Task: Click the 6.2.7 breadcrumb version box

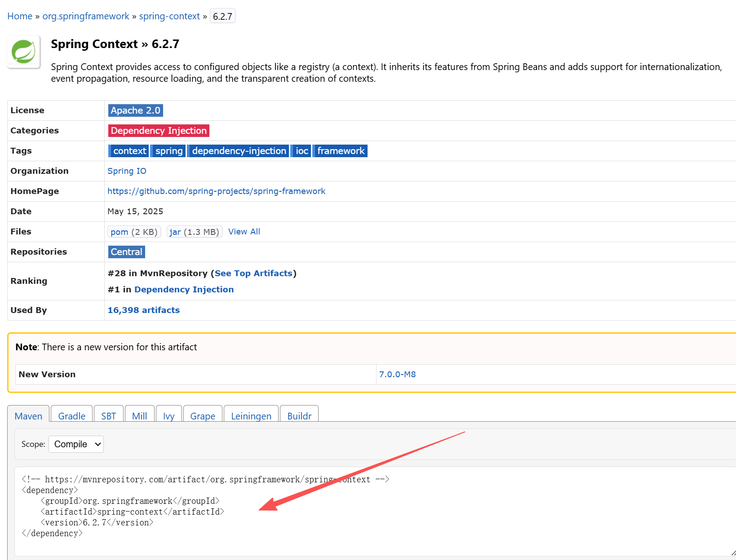Action: coord(222,16)
